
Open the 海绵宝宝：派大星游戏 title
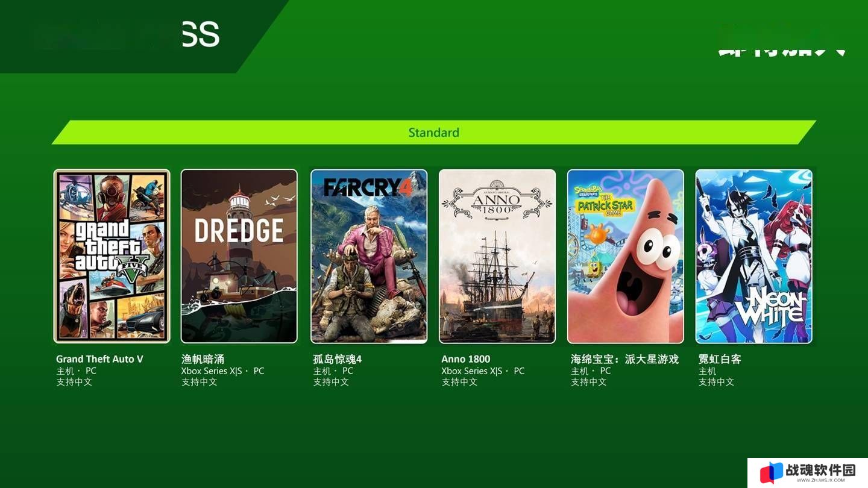[x=624, y=359]
